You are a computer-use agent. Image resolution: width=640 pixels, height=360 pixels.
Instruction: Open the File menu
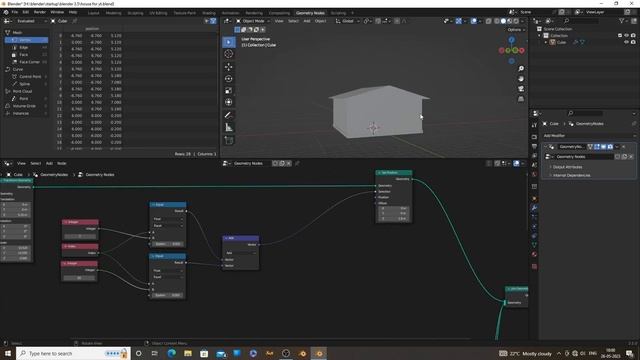[15, 12]
